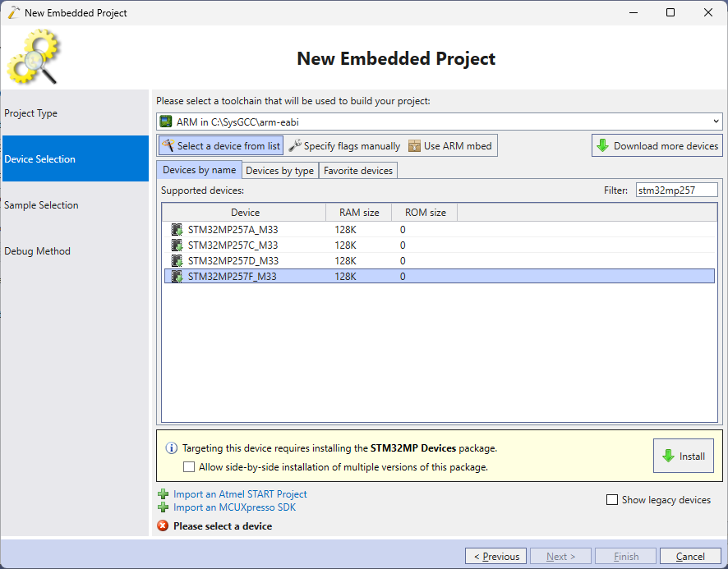
Task: Click 128K RAM value in STM32MP257D_M33 row
Action: point(345,261)
